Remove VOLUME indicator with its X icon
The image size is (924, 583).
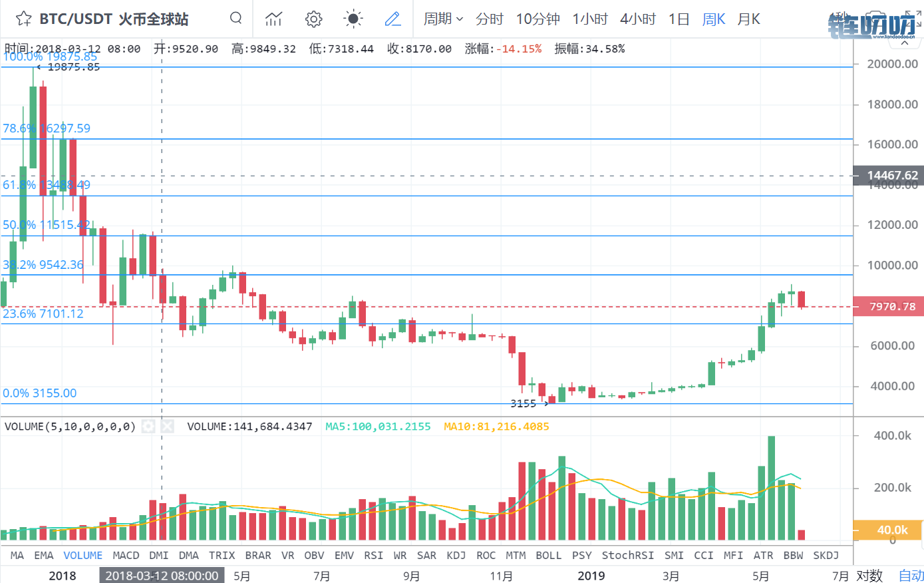click(167, 427)
